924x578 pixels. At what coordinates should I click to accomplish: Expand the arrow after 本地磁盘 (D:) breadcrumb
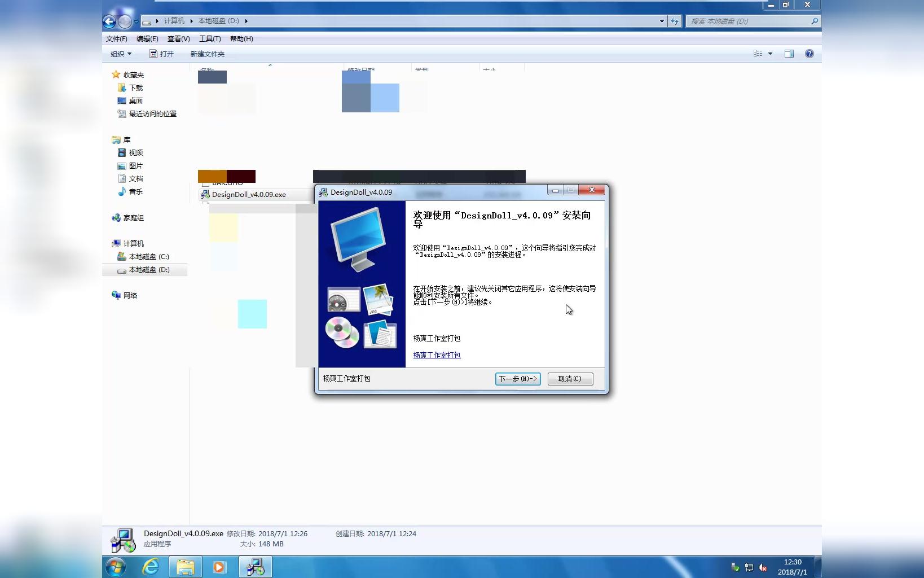pyautogui.click(x=247, y=21)
